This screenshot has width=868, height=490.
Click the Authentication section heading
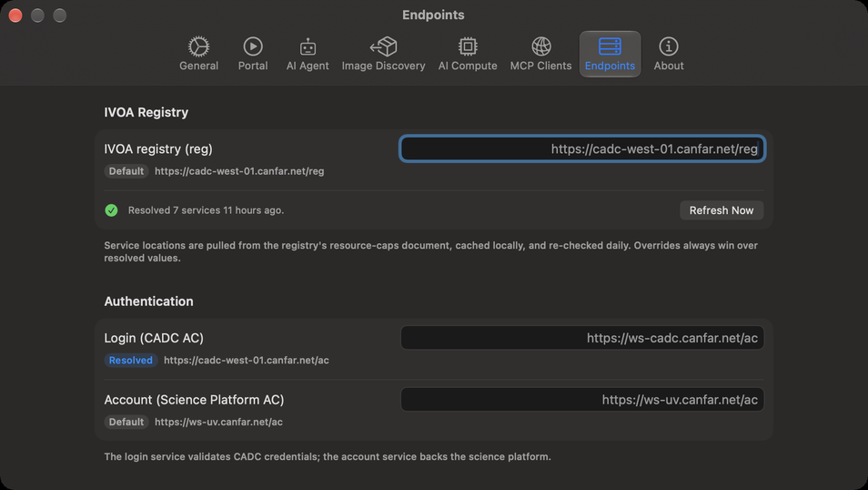point(149,301)
